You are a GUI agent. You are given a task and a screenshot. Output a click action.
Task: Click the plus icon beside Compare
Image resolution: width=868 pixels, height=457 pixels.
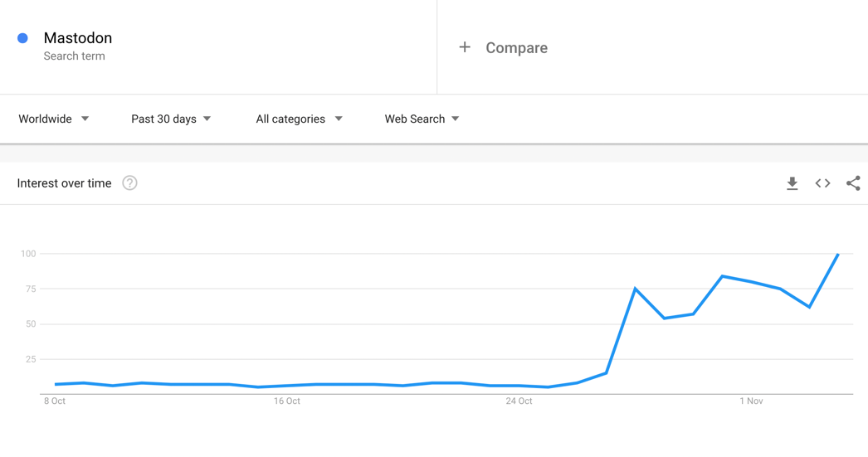pyautogui.click(x=465, y=47)
